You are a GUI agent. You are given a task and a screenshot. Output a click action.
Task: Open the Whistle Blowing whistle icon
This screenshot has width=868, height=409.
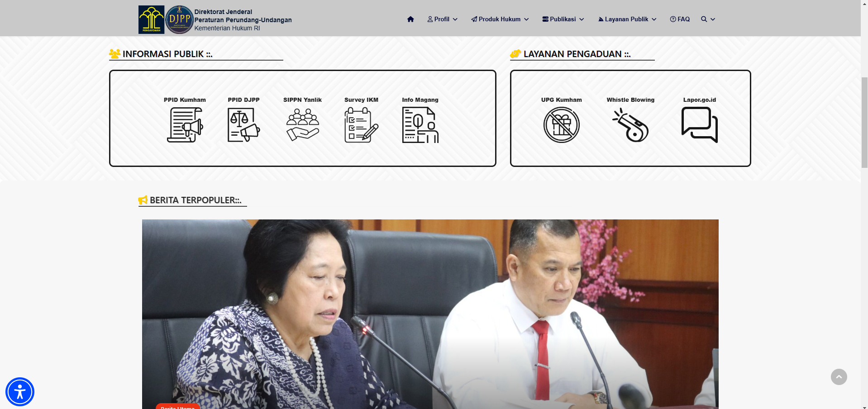coord(630,125)
